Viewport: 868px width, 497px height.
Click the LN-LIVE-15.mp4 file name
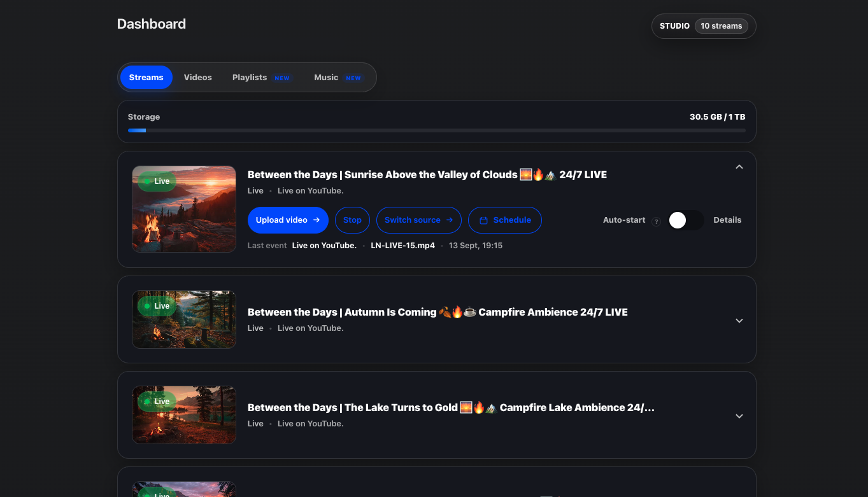[x=402, y=246]
